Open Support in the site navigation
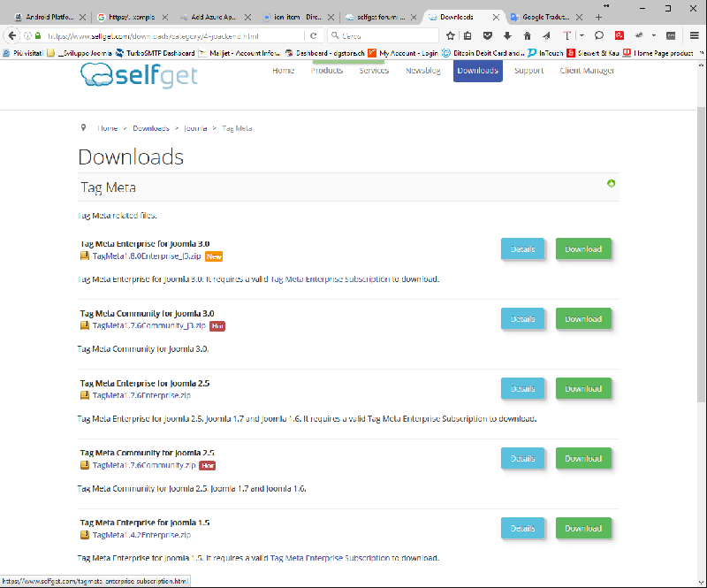The width and height of the screenshot is (707, 588). (528, 71)
